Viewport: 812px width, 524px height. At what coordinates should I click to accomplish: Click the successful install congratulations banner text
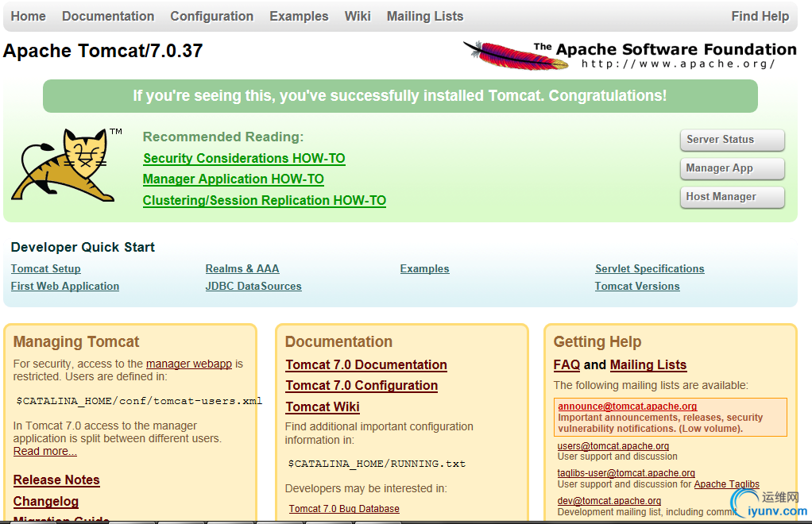(x=400, y=96)
